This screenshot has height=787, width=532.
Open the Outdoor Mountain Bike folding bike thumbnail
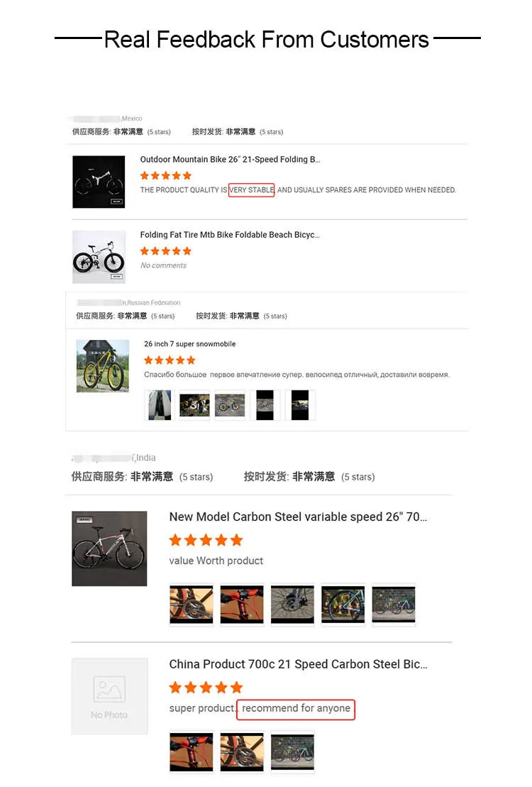pos(99,182)
